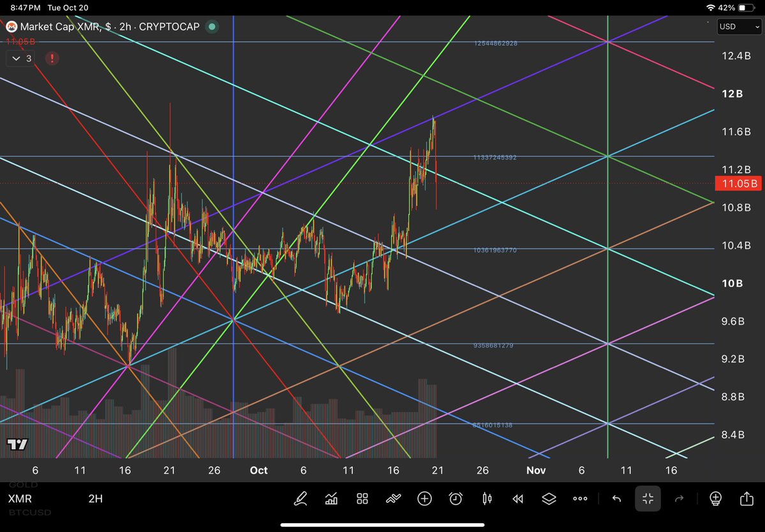Select the 9358681279 horizontal line label
Screen dimensions: 765x532
493,345
